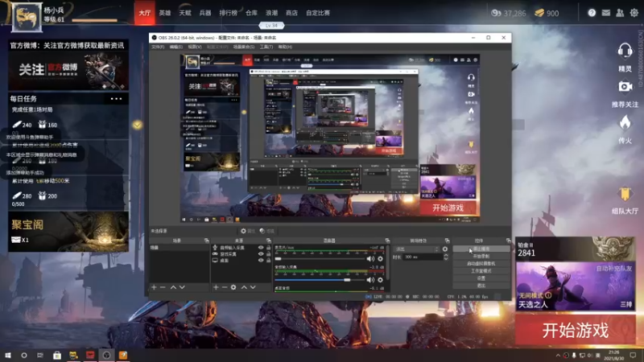Click the 滤镜 filters icon above the docks
This screenshot has width=644, height=362.
[267, 231]
